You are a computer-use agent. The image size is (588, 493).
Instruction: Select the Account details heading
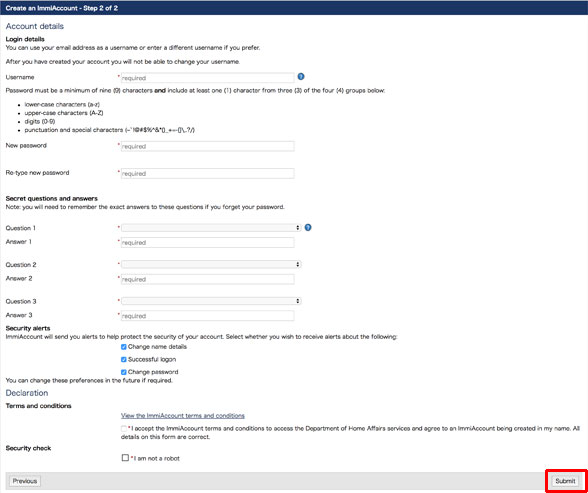(x=34, y=26)
